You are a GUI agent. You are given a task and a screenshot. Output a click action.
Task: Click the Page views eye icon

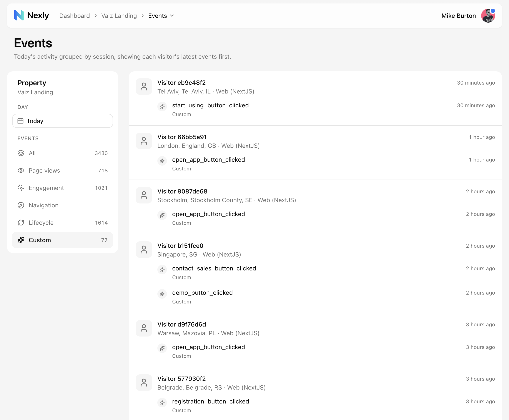tap(21, 171)
